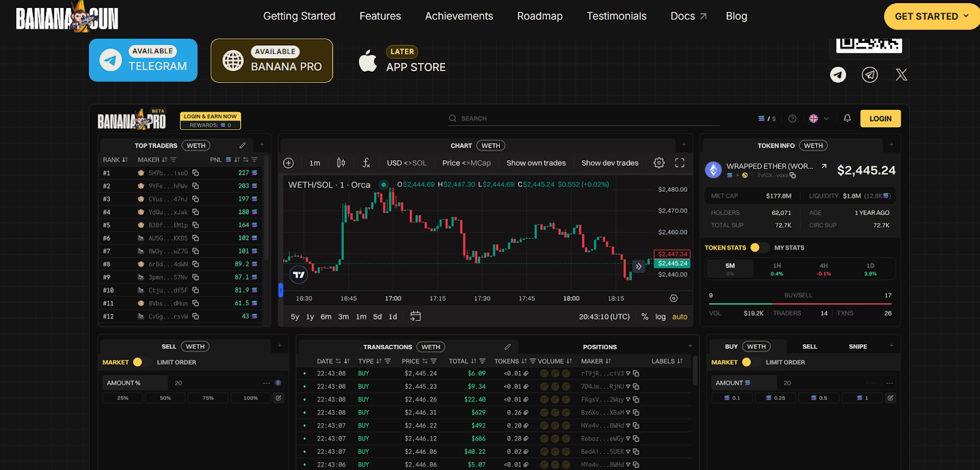Open the 1m chart interval dropdown

(x=315, y=163)
